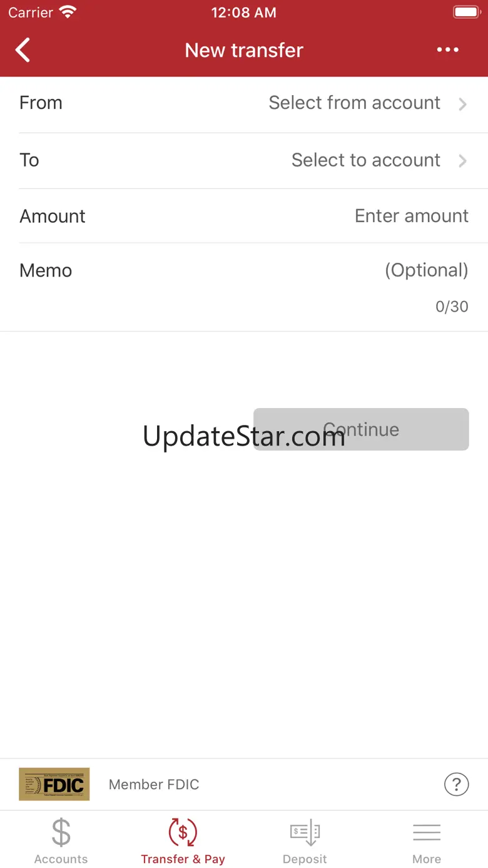
Task: Open the More hamburger menu icon
Action: [x=427, y=832]
